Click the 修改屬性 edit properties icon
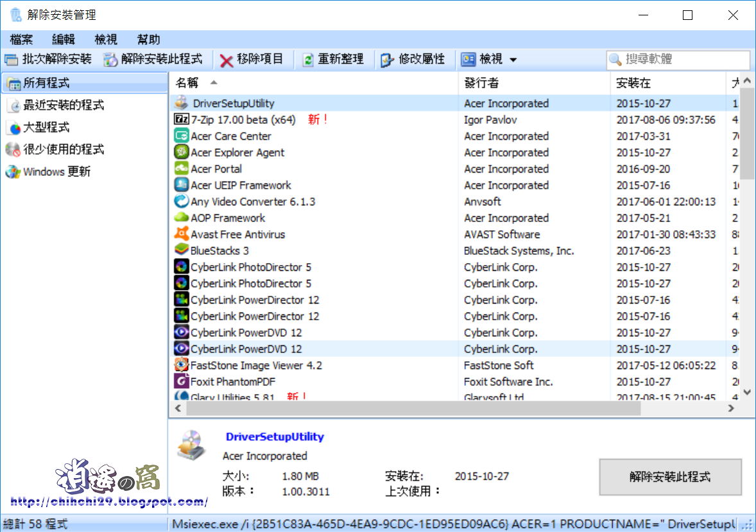 click(387, 60)
